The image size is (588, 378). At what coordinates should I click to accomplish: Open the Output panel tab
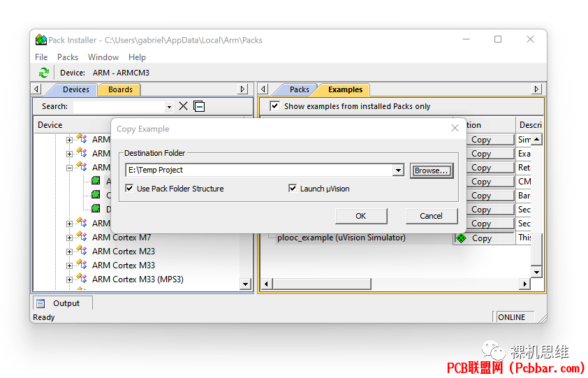(x=63, y=303)
